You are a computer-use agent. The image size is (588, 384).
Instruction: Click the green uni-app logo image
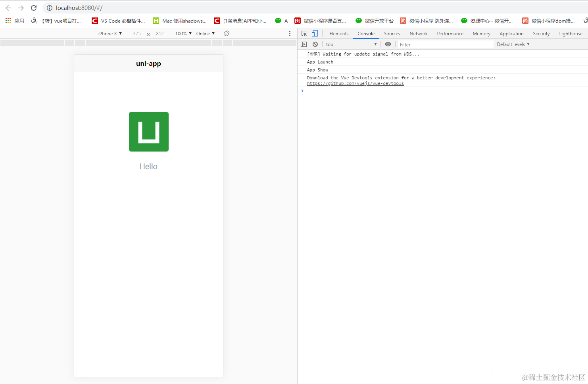pos(149,132)
